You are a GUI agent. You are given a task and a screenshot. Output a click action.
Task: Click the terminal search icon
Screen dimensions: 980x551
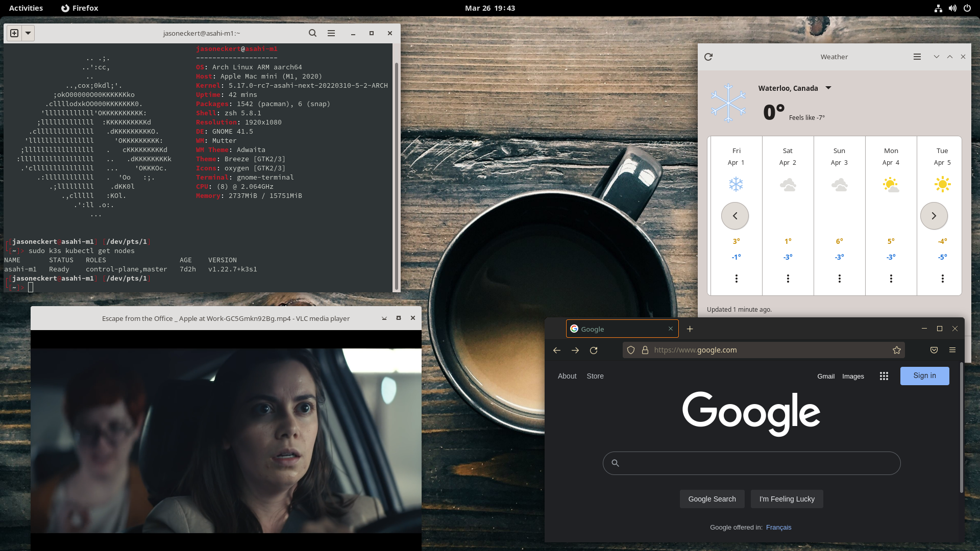pos(312,33)
